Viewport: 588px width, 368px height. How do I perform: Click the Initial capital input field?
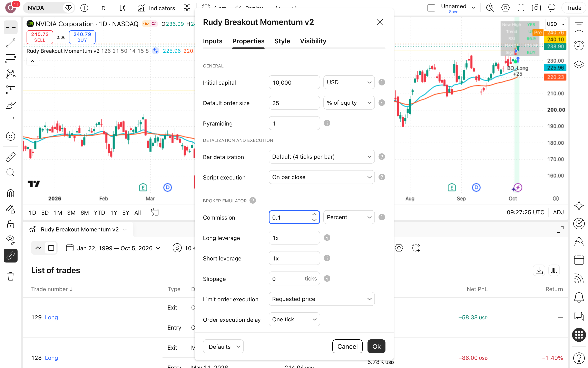point(294,82)
